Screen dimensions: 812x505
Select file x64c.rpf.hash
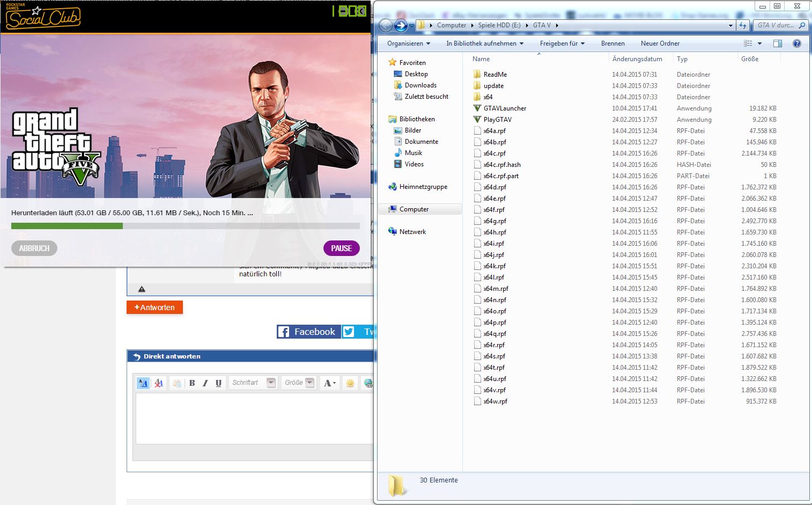502,165
